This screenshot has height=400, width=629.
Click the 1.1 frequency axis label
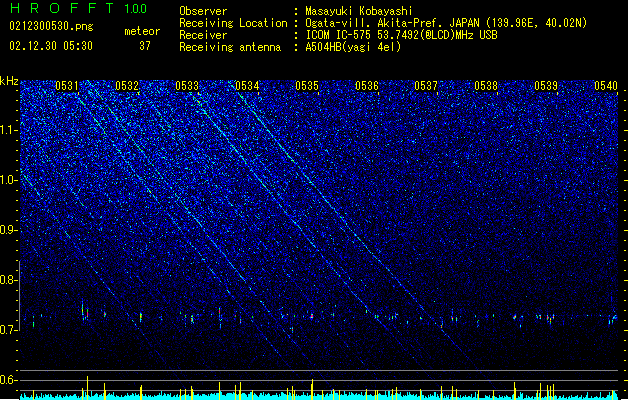(x=9, y=130)
